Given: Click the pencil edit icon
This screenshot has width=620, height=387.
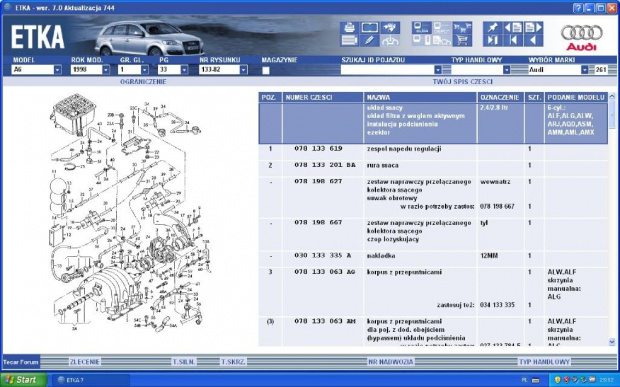Looking at the screenshot, I should [369, 40].
